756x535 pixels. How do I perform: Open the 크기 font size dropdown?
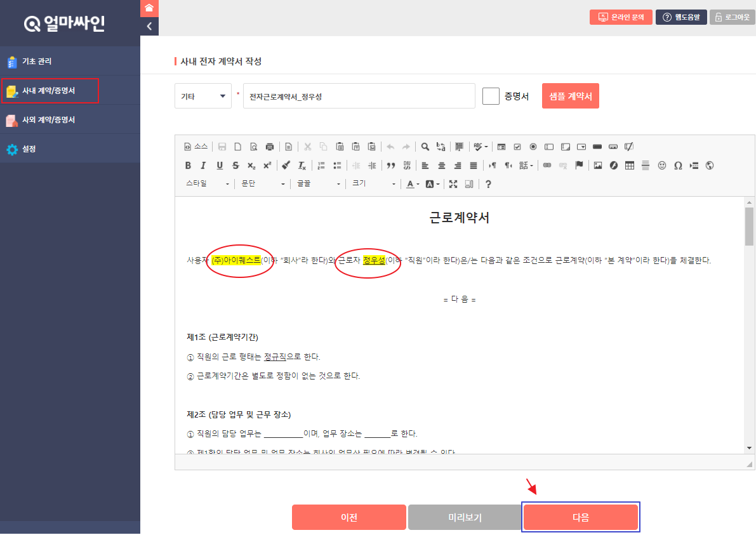point(374,183)
